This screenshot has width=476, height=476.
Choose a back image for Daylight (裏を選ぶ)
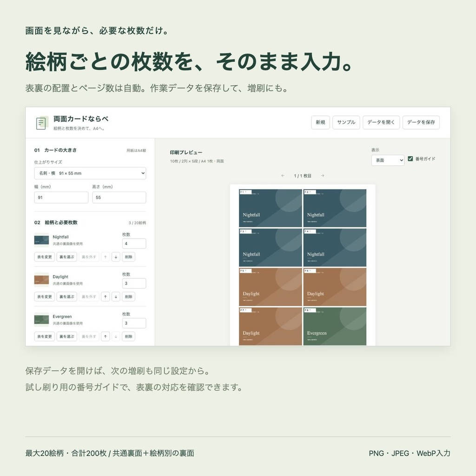pyautogui.click(x=67, y=297)
